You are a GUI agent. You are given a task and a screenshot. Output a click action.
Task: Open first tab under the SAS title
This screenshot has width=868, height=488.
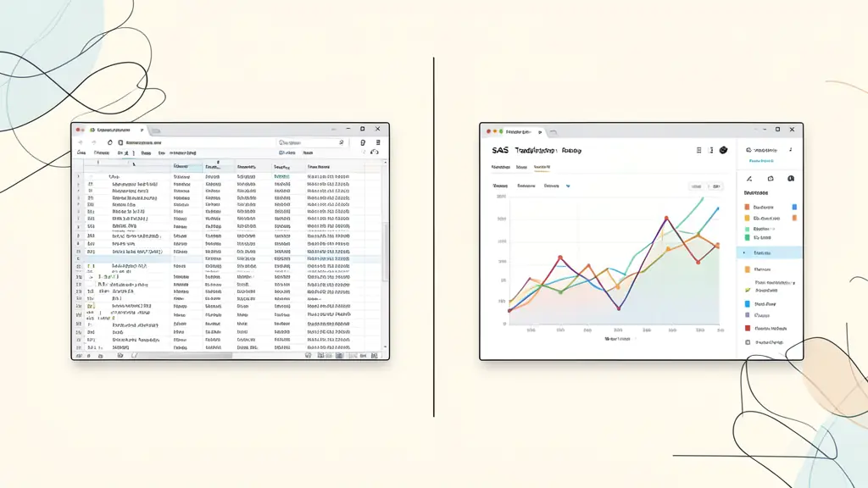500,167
